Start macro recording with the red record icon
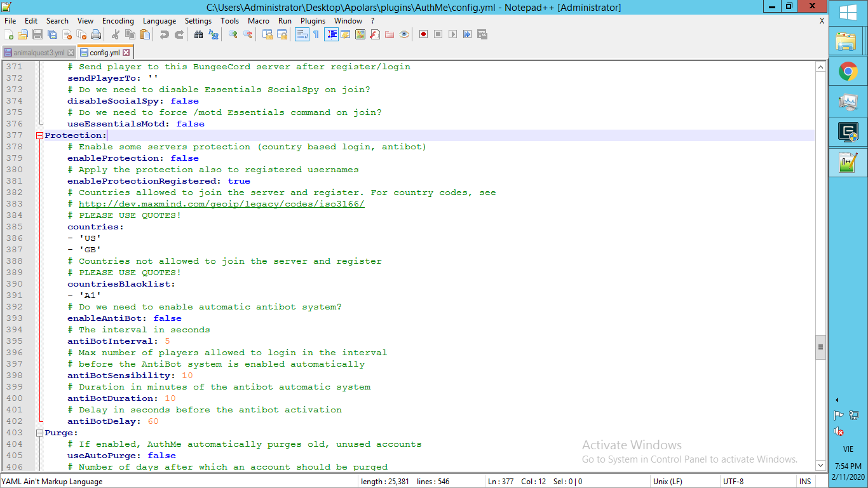This screenshot has width=868, height=488. click(x=423, y=34)
